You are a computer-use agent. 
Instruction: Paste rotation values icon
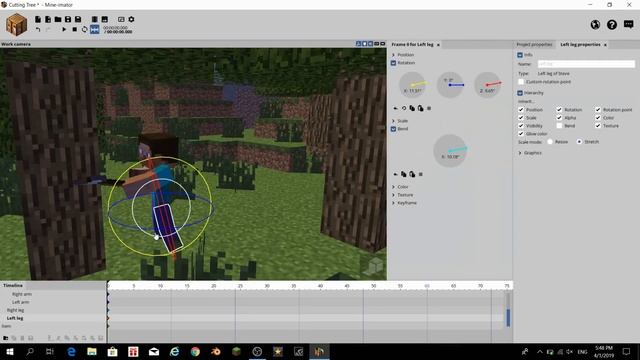420,108
